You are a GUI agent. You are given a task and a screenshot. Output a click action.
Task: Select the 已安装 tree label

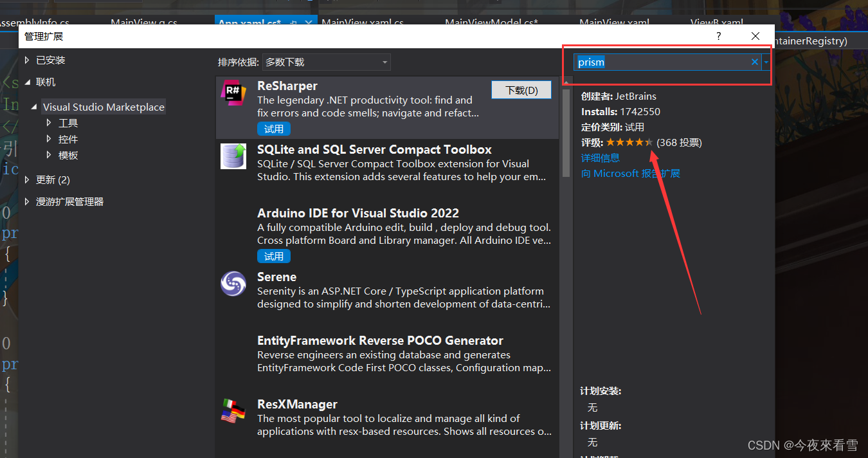point(51,60)
